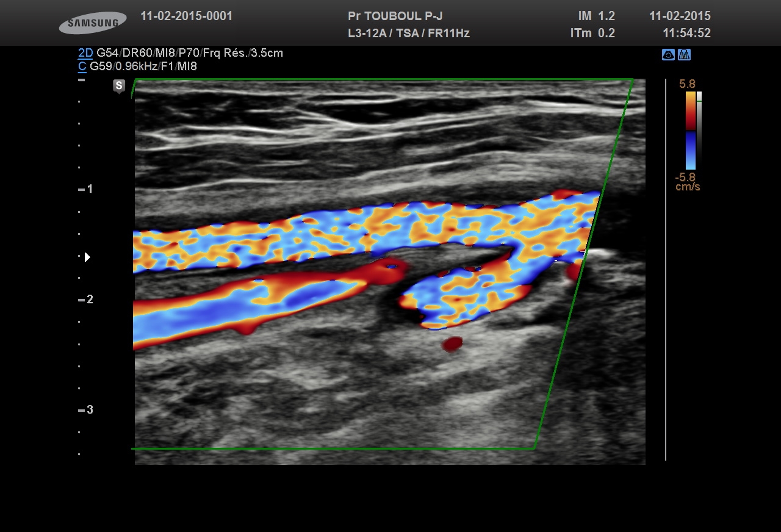Click the 1 cm depth marker
The image size is (781, 532).
pyautogui.click(x=89, y=189)
